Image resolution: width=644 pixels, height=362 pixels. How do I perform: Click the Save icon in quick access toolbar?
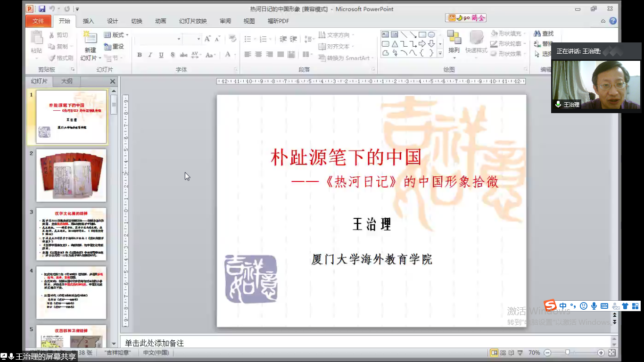pyautogui.click(x=42, y=9)
